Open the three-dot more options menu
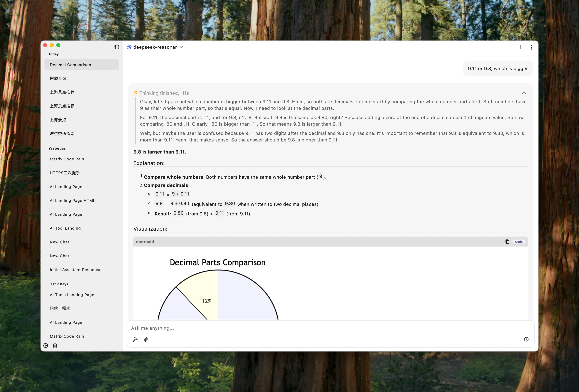The height and width of the screenshot is (392, 579). (x=531, y=47)
